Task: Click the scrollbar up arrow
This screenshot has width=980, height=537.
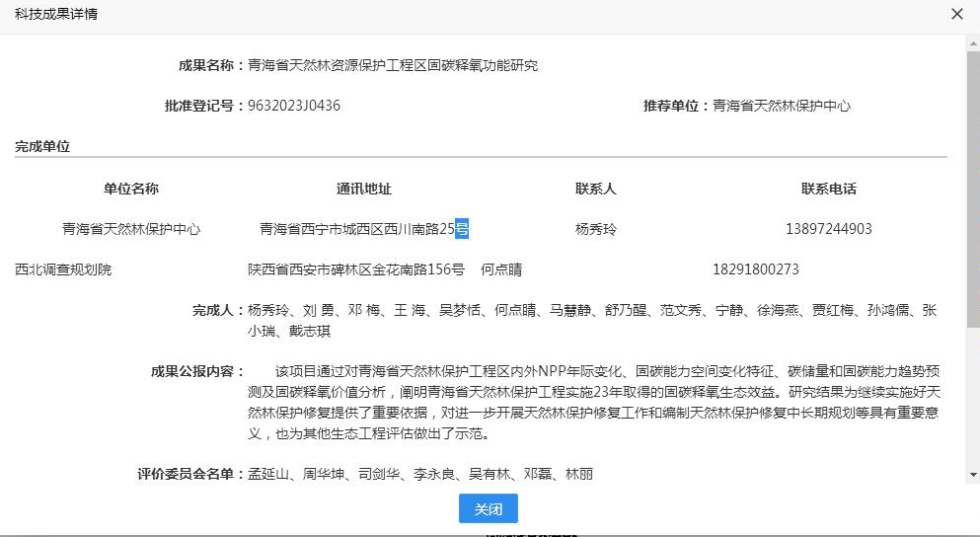Action: (x=972, y=42)
